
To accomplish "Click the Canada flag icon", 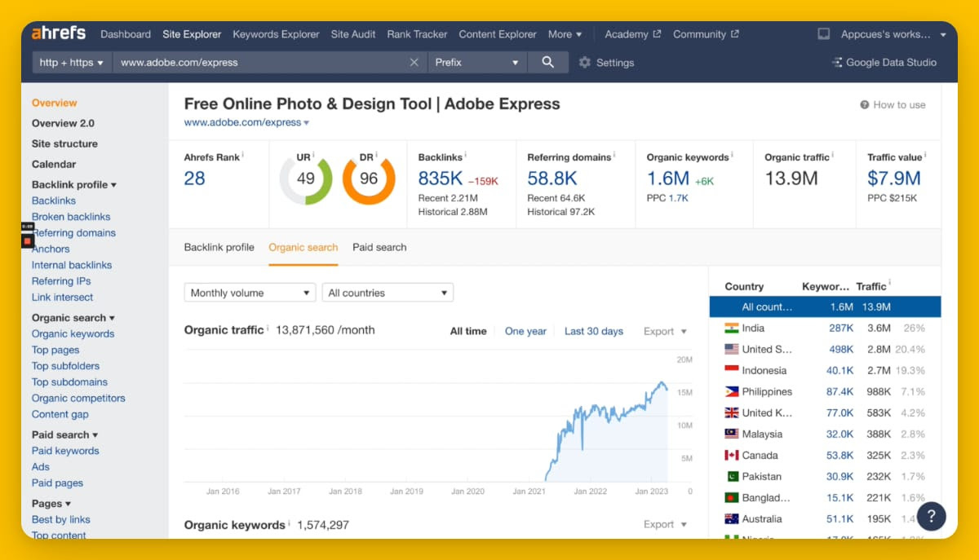I will coord(731,455).
